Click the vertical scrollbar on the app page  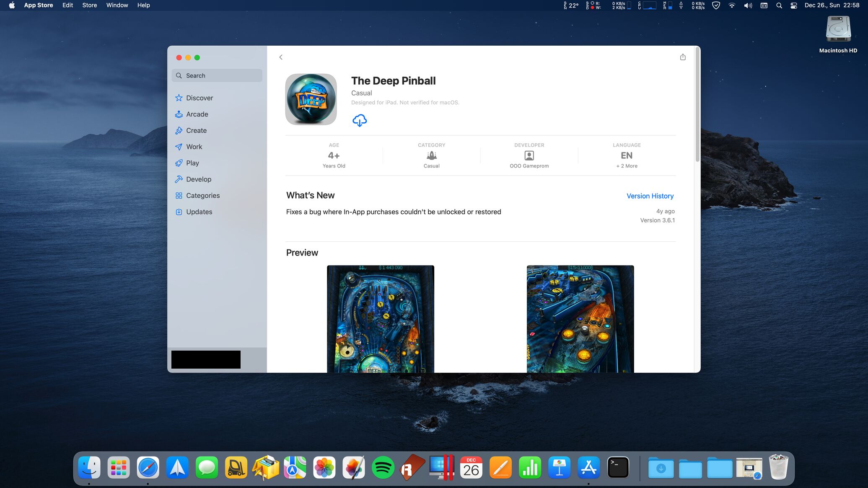697,105
